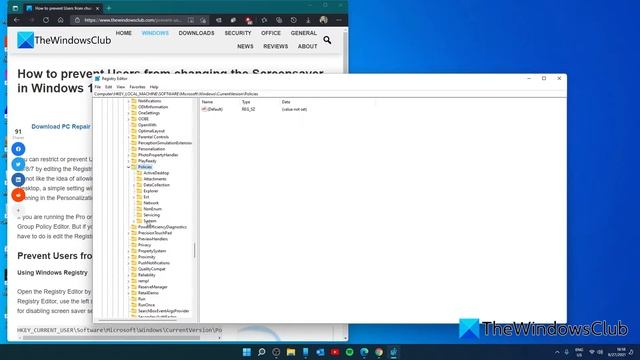This screenshot has height=360, width=640.
Task: Refresh the page in Edge browser
Action: [x=46, y=20]
